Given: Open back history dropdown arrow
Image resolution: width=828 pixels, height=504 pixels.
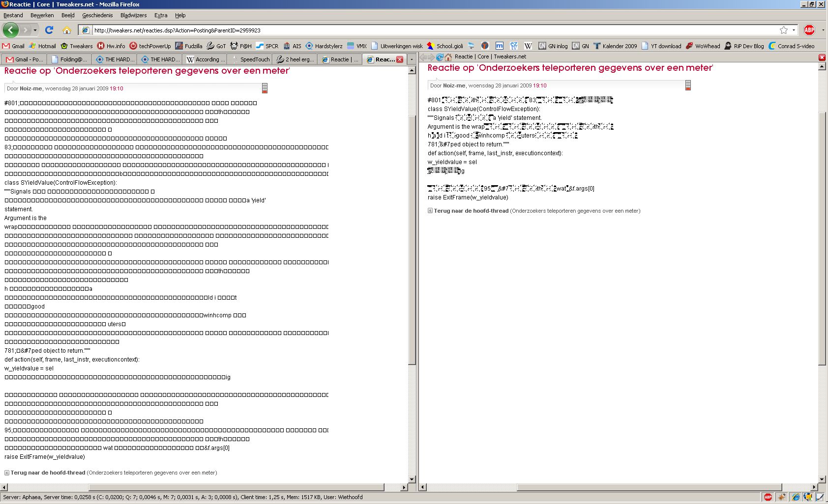Looking at the screenshot, I should tap(35, 30).
